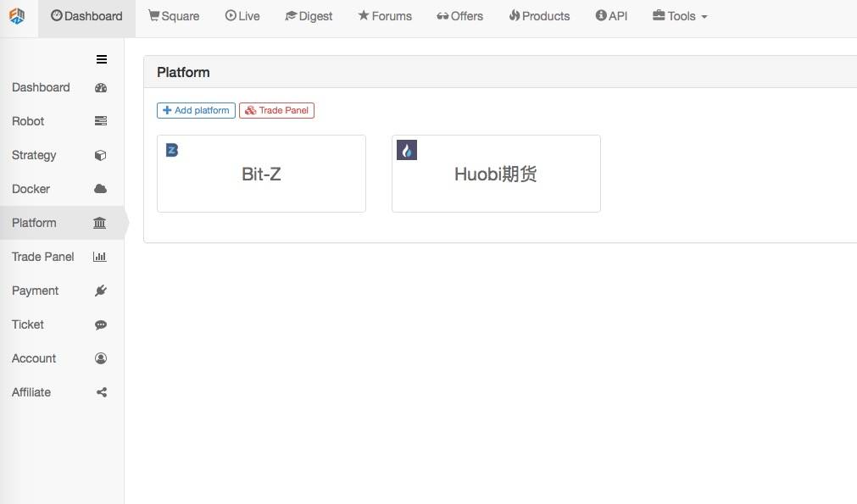Click the Payment plug icon
Image resolution: width=857 pixels, height=504 pixels.
[101, 291]
